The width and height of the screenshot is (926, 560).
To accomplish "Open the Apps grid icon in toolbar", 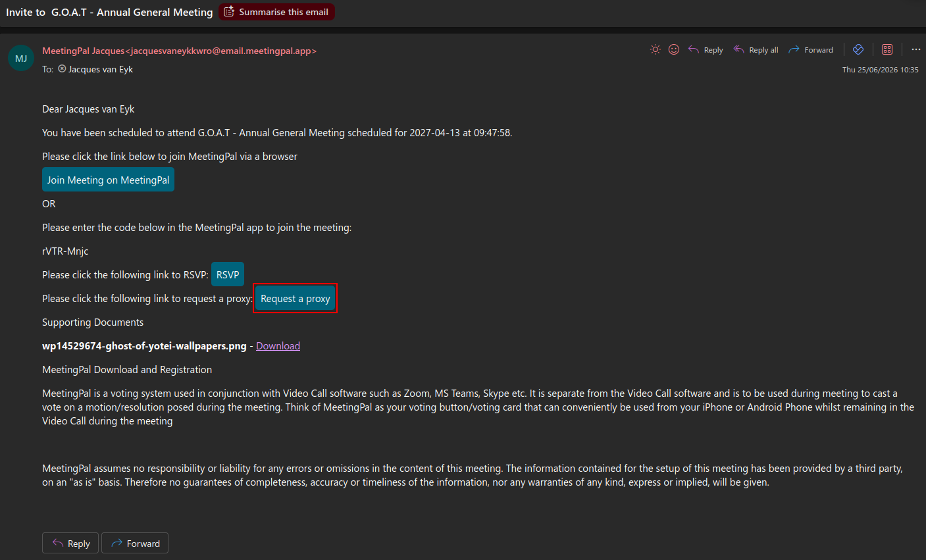I will point(887,49).
